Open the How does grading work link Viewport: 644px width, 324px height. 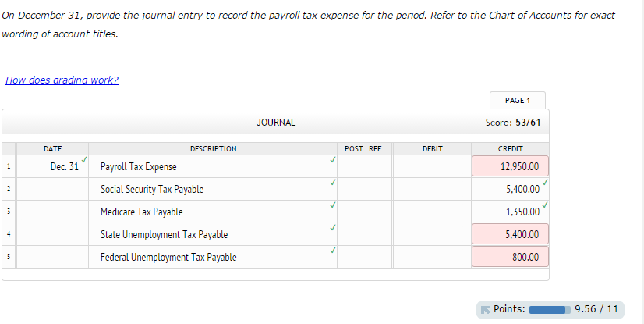click(62, 80)
